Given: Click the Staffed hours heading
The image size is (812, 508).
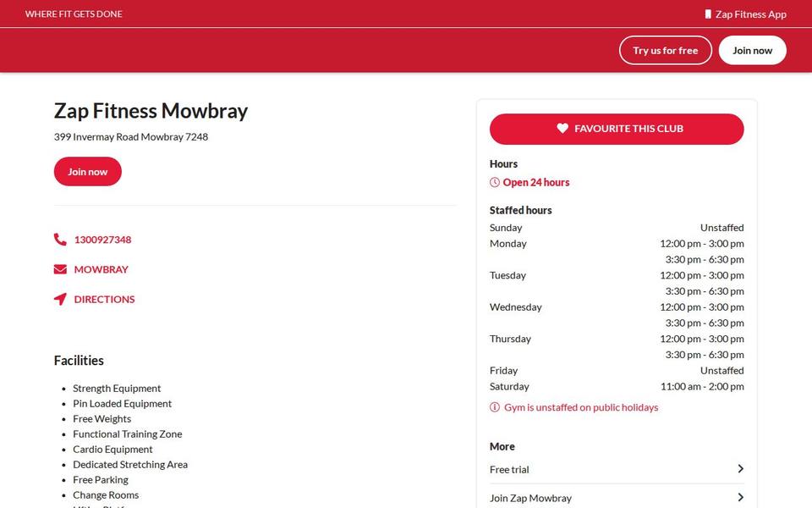Looking at the screenshot, I should click(520, 210).
